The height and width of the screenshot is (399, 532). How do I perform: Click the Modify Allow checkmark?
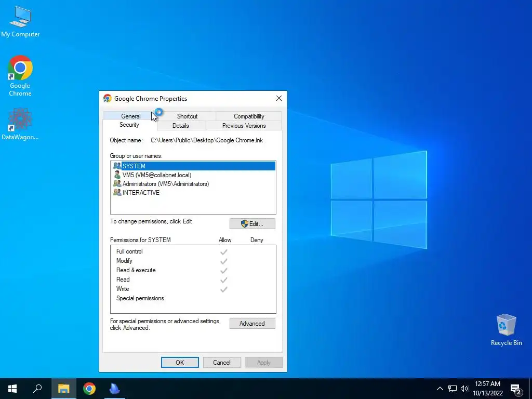coord(223,261)
